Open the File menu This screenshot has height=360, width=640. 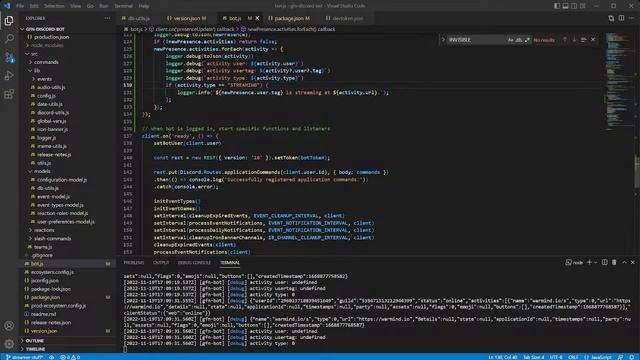pyautogui.click(x=20, y=6)
